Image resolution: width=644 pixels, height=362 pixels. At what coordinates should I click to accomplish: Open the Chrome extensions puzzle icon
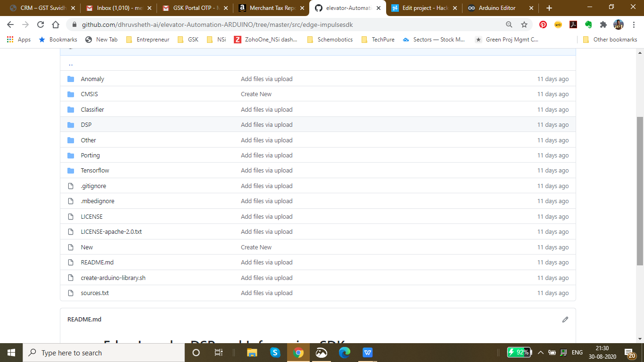click(x=603, y=25)
